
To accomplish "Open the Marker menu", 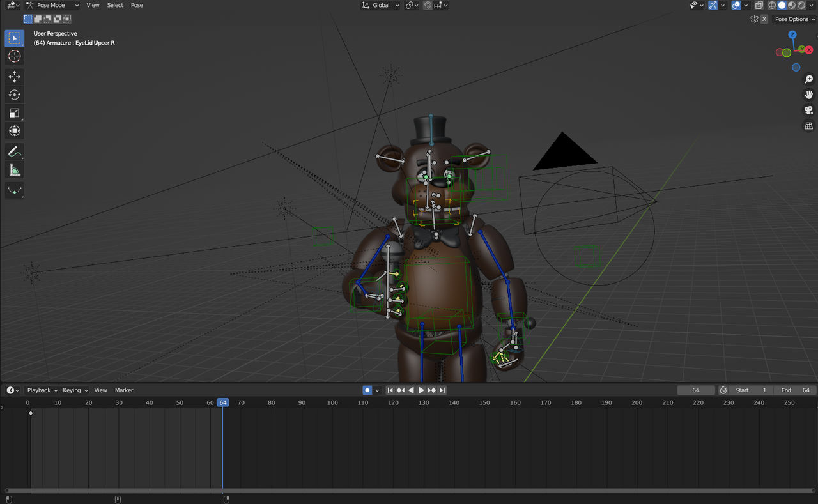I will click(x=124, y=390).
